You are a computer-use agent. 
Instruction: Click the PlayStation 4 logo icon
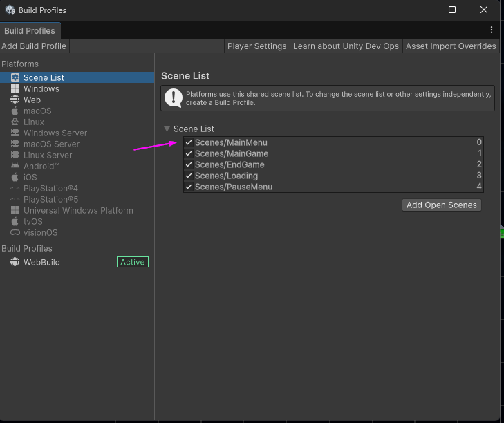[x=15, y=188]
